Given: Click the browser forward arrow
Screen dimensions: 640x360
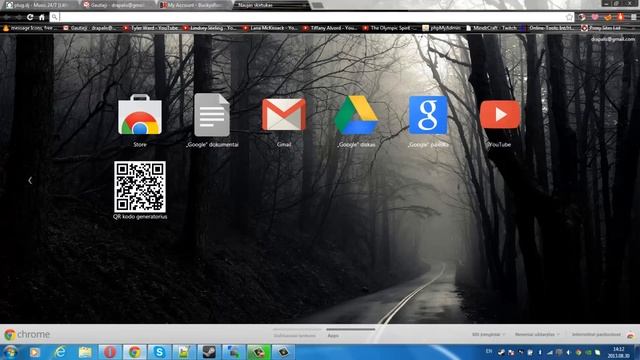Looking at the screenshot, I should coord(18,17).
